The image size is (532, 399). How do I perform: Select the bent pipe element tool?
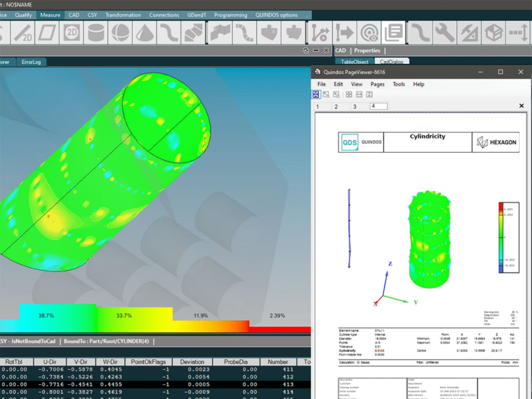194,33
